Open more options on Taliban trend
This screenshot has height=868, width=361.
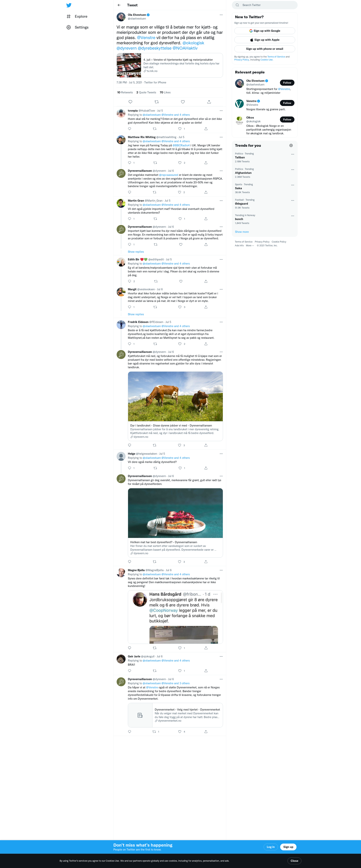[x=293, y=154]
